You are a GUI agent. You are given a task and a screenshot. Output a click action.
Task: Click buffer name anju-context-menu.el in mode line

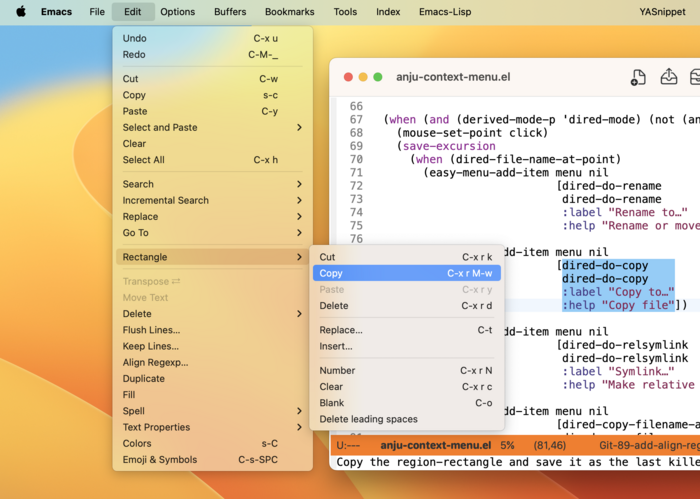tap(436, 445)
